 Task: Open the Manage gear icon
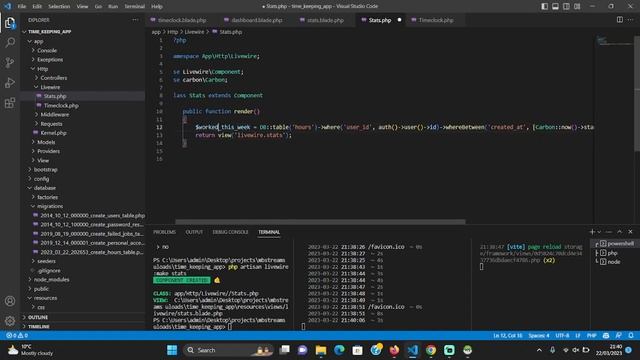10,321
